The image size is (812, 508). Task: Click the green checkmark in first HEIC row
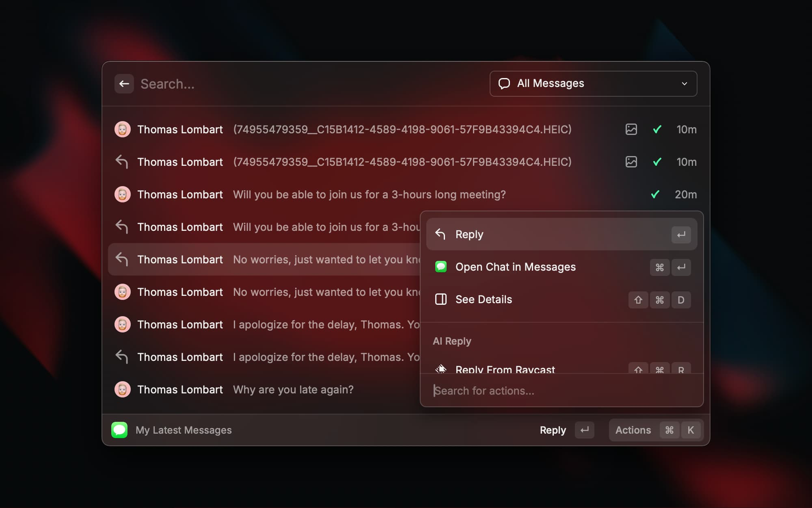[657, 129]
